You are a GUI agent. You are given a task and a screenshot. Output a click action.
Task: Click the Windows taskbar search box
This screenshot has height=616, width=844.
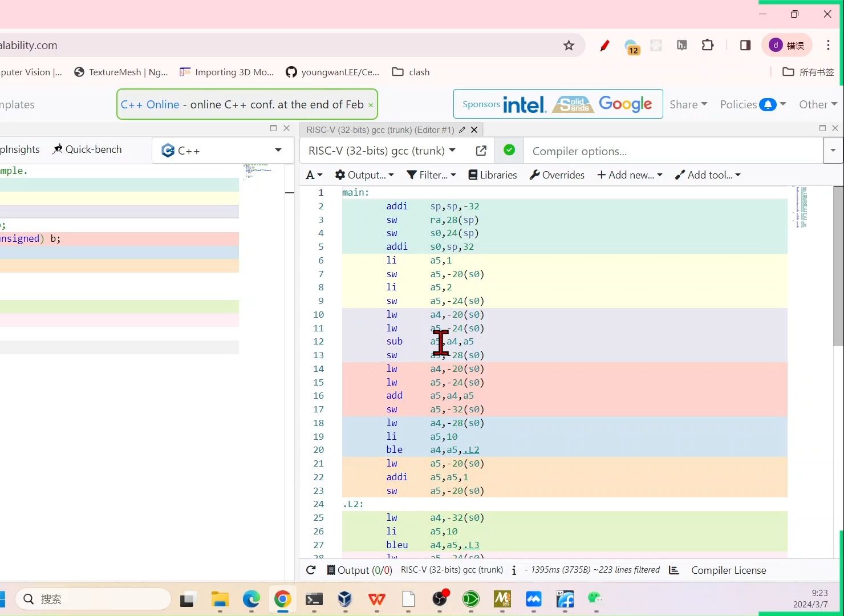click(93, 599)
